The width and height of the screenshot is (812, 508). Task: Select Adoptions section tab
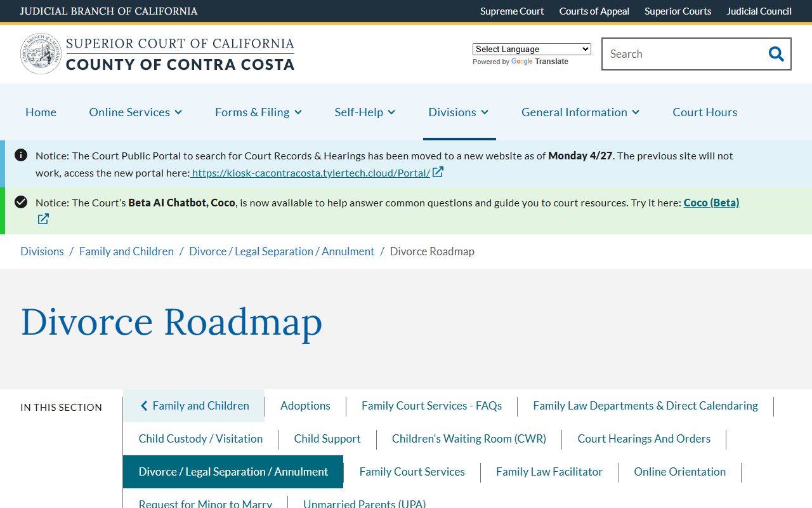305,406
